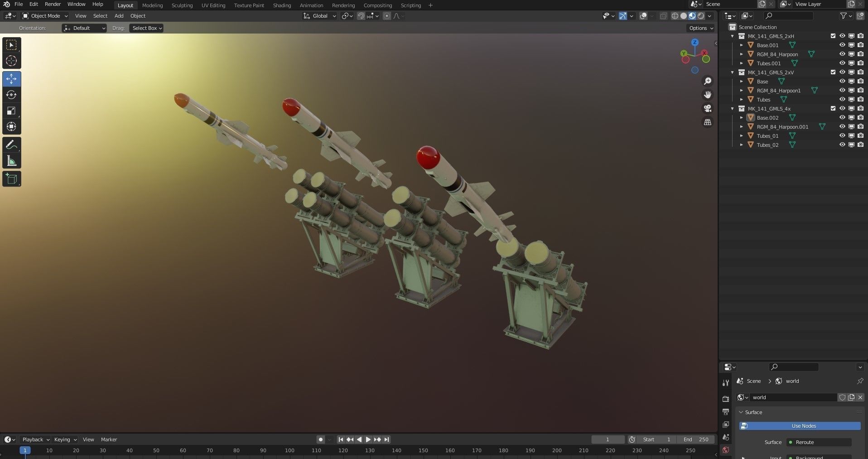The image size is (868, 459).
Task: Toggle Tubes_02 visibility eye icon
Action: click(x=842, y=145)
